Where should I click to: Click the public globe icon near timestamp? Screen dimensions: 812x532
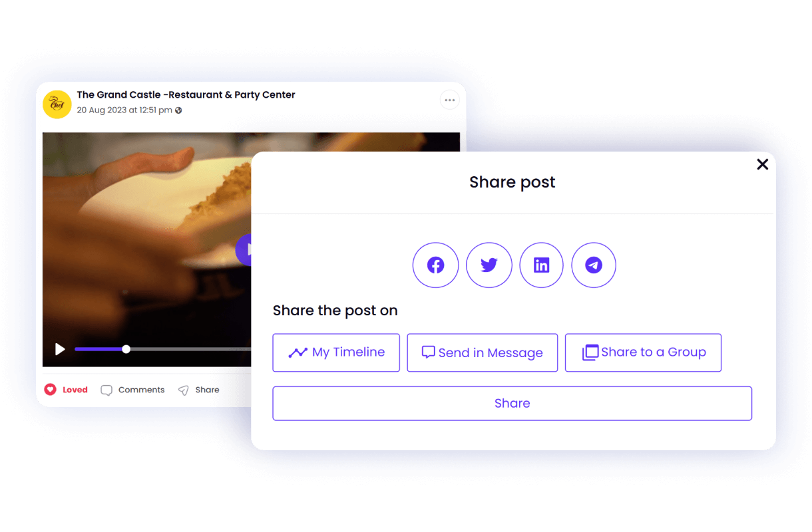[x=178, y=110]
